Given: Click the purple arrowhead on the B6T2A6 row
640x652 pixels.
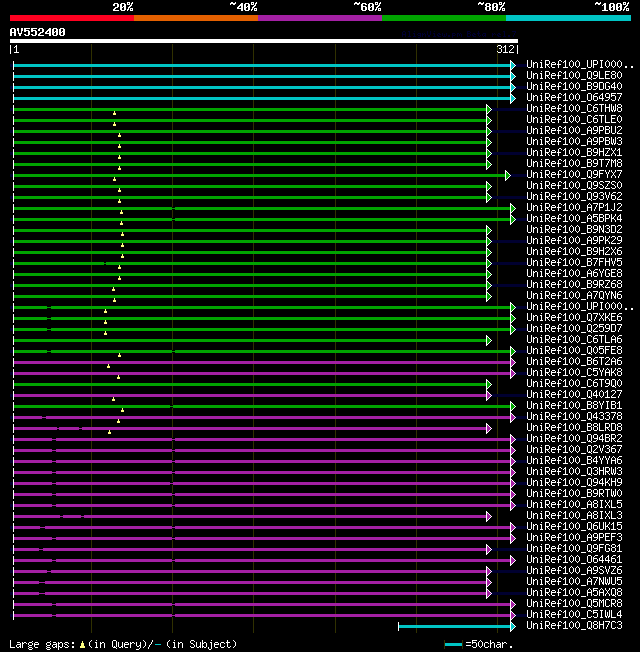Looking at the screenshot, I should pyautogui.click(x=513, y=363).
